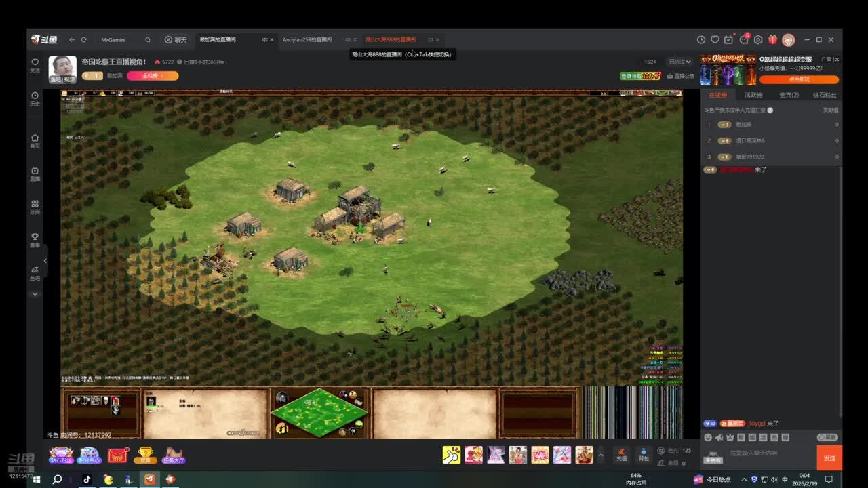
Task: Click the orange 发送 send button
Action: pos(829,458)
